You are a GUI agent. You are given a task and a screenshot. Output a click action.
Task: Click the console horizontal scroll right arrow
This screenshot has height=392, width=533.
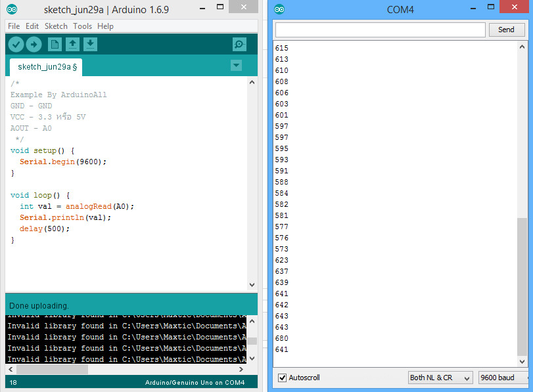(x=241, y=369)
